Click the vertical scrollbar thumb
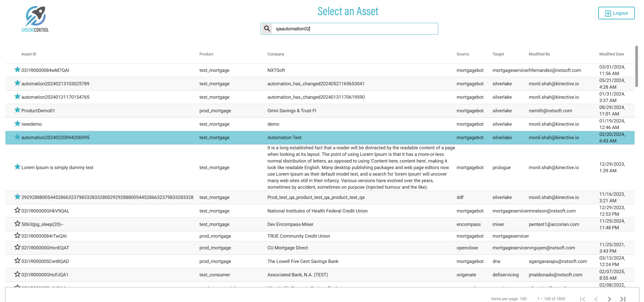644x302 pixels. click(636, 66)
